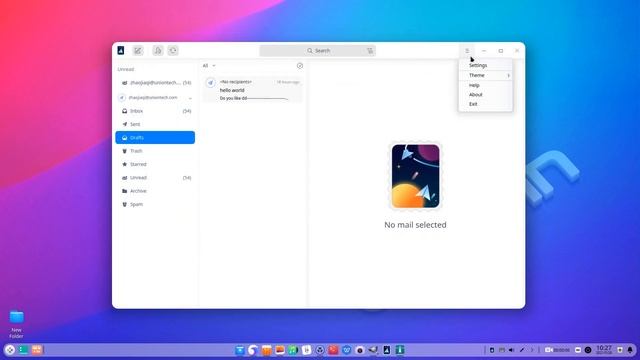Click the Starred star icon

pyautogui.click(x=124, y=164)
